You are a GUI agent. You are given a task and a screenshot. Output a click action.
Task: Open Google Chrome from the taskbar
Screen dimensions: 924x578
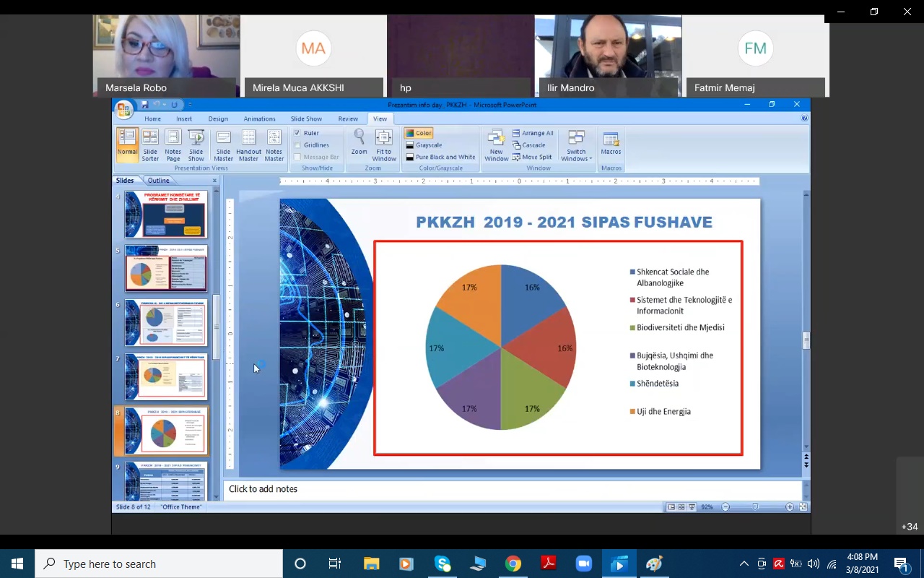point(513,564)
